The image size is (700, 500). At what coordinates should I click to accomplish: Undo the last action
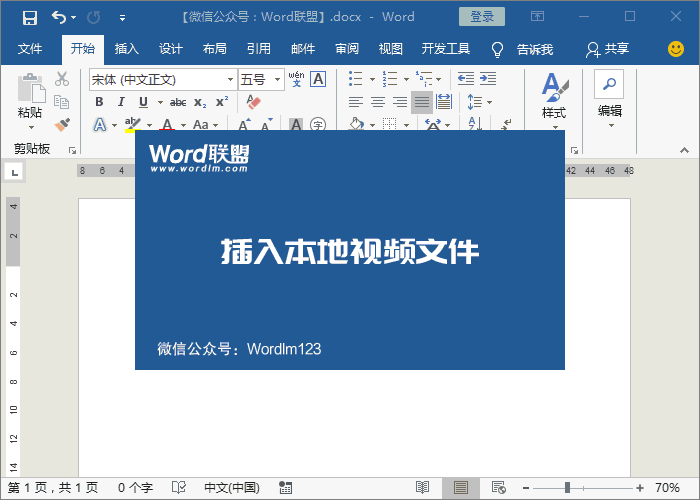click(x=58, y=17)
